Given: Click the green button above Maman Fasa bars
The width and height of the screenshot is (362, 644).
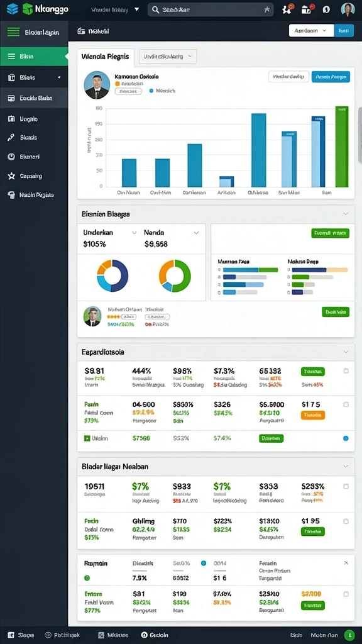Looking at the screenshot, I should click(x=331, y=233).
